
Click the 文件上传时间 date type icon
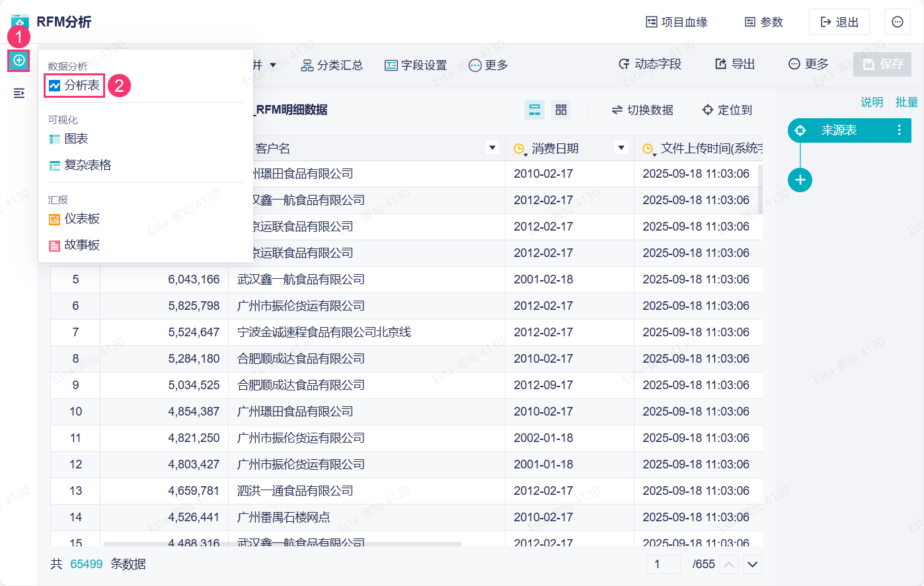coord(648,149)
